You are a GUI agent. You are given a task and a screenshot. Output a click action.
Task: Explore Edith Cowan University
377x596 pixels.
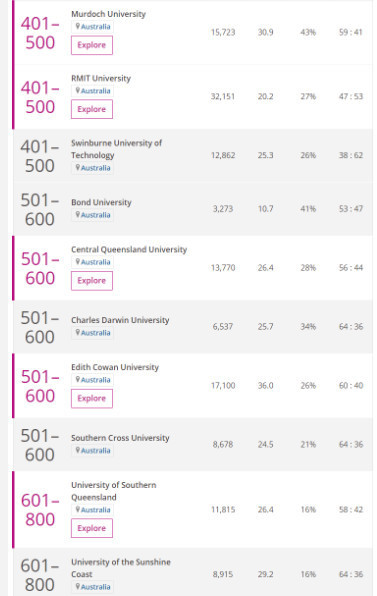click(92, 398)
